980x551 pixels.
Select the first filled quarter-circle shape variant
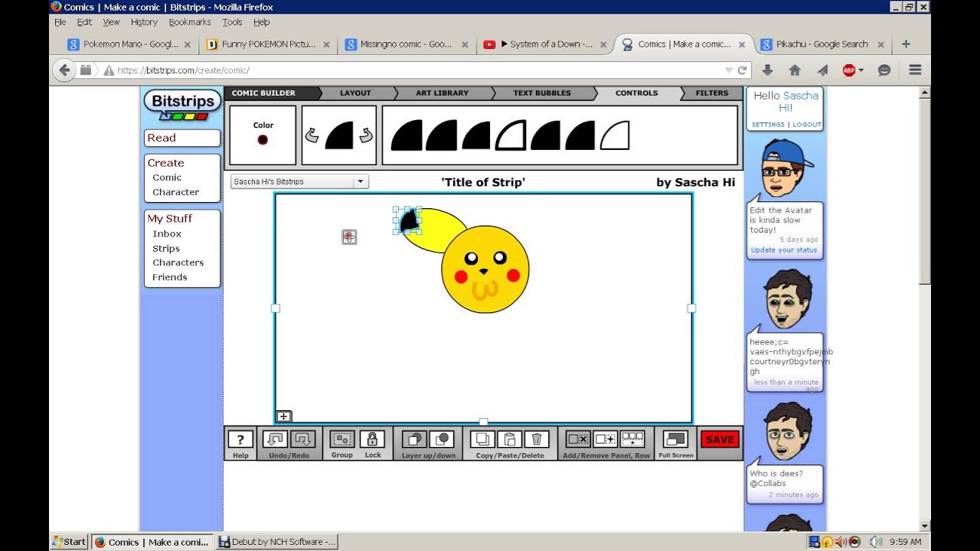[407, 135]
